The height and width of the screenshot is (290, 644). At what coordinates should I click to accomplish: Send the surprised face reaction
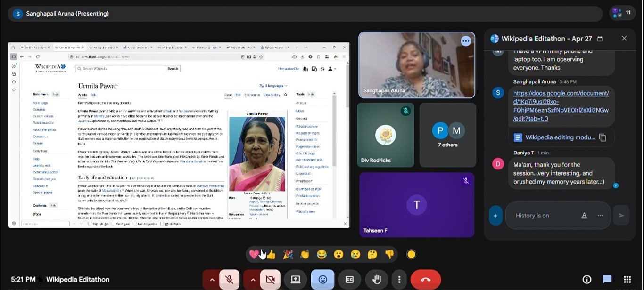click(339, 254)
